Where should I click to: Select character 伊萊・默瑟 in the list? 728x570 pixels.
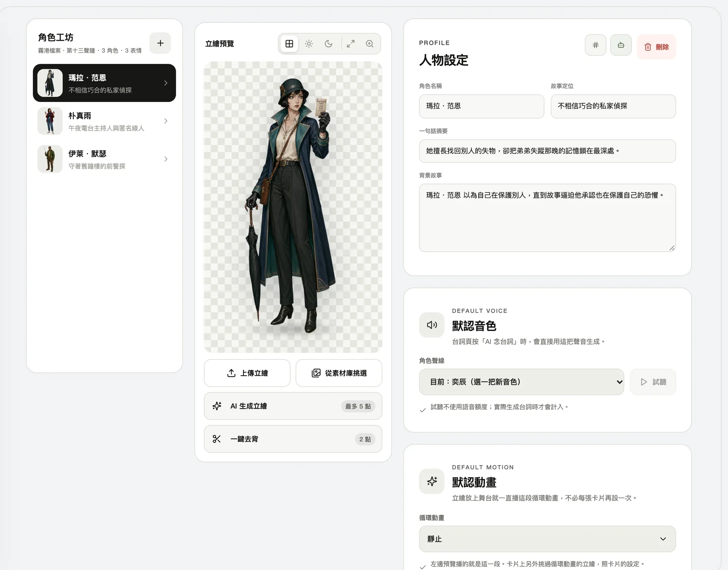click(104, 159)
